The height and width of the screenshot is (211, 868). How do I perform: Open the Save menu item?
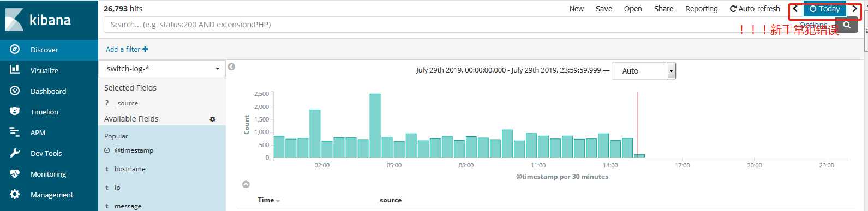(604, 9)
